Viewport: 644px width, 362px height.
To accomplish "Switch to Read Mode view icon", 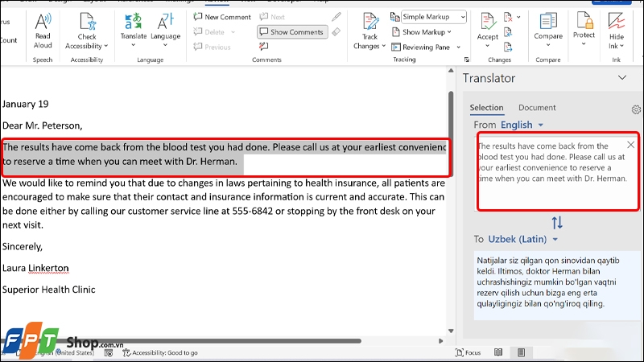I will (x=498, y=352).
